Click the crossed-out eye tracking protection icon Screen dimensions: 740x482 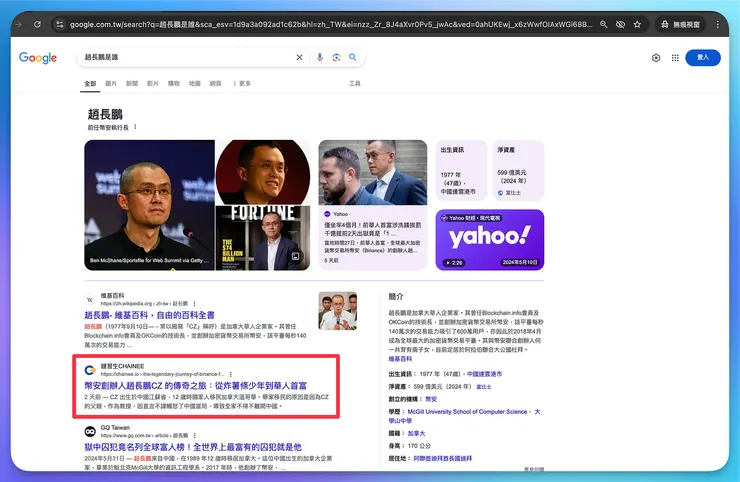[620, 24]
